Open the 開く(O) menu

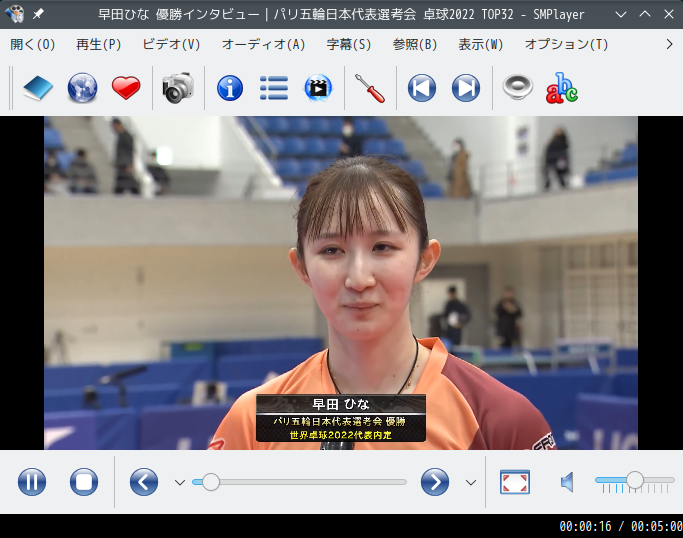click(x=33, y=44)
